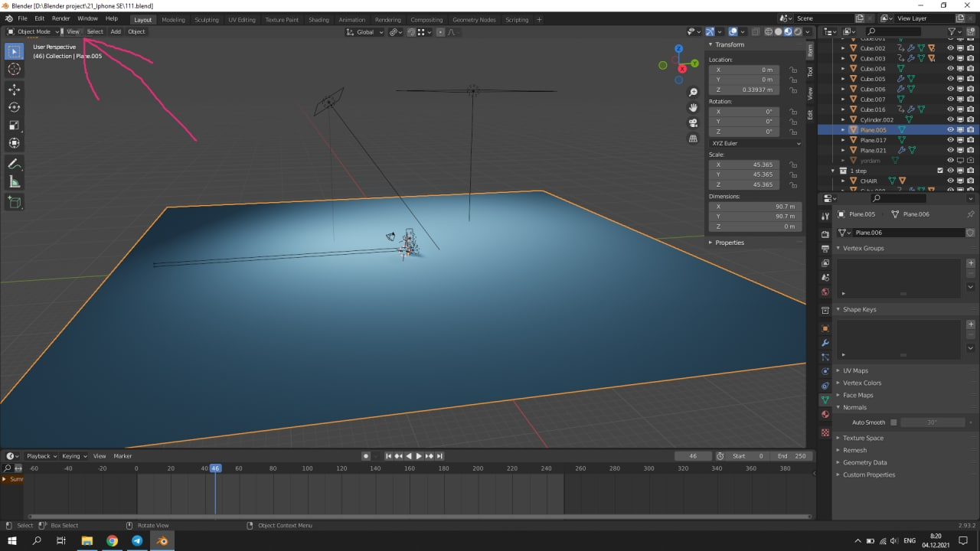Screen dimensions: 980x551
Task: Switch orthographic/perspective grid icon
Action: point(693,139)
